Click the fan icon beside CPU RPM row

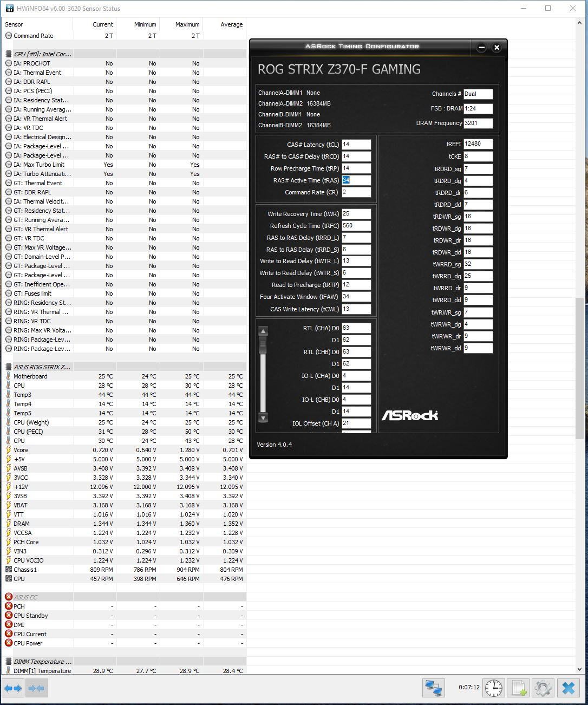9,579
